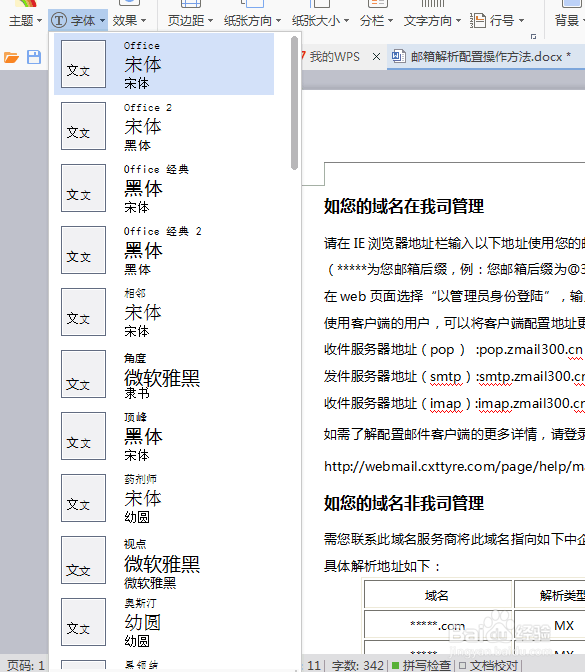Click the font list scrollbar thumb
The height and width of the screenshot is (672, 585).
(294, 103)
